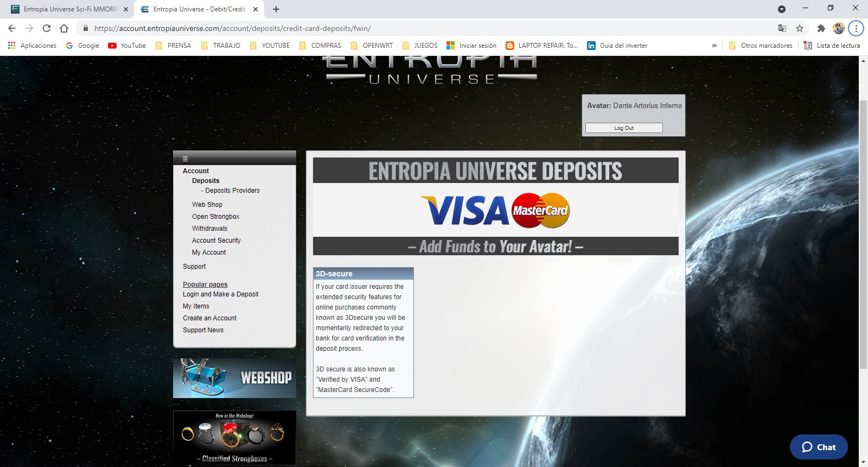This screenshot has width=868, height=467.
Task: Open the LAPTOP REPAIR blogger bookmark
Action: tap(542, 46)
